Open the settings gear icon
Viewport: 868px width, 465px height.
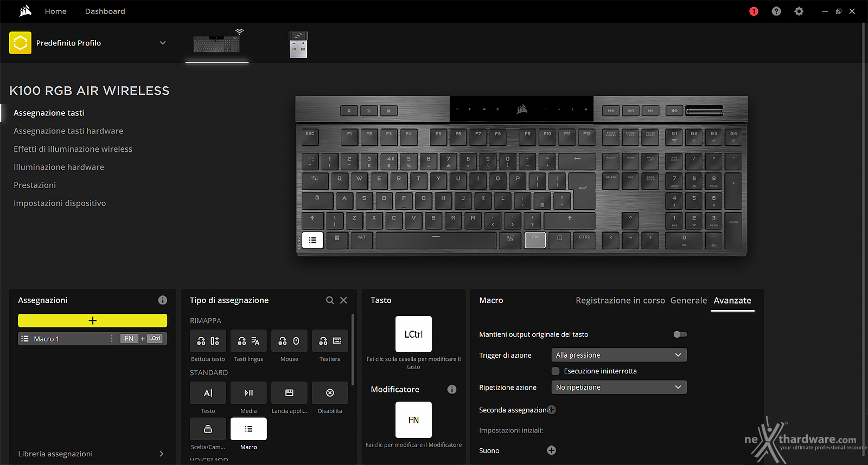click(x=799, y=11)
